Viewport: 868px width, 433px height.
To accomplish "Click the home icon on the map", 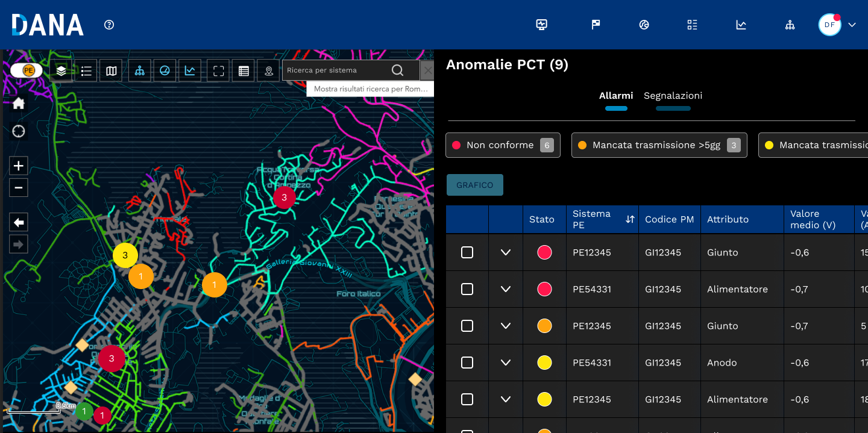I will [x=19, y=103].
